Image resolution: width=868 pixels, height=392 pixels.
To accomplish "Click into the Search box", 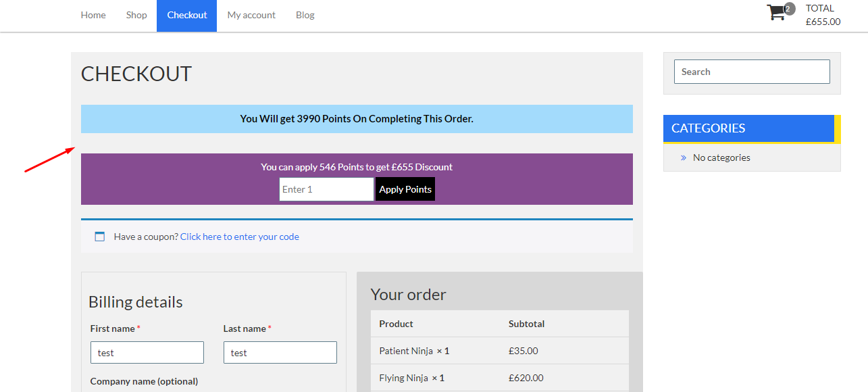I will click(752, 72).
